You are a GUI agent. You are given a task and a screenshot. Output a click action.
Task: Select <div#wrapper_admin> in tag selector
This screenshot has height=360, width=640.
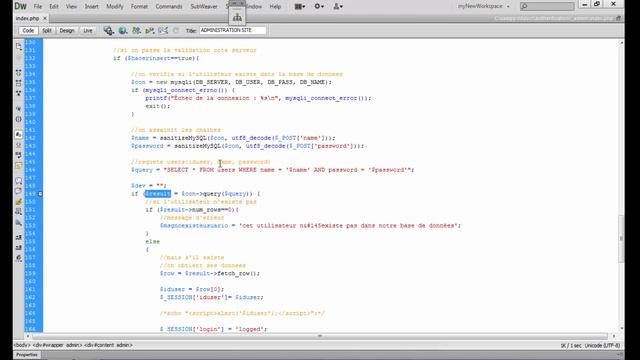[x=58, y=345]
